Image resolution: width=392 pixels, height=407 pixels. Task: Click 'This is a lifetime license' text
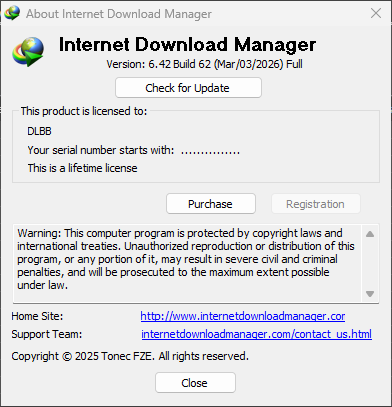click(82, 168)
